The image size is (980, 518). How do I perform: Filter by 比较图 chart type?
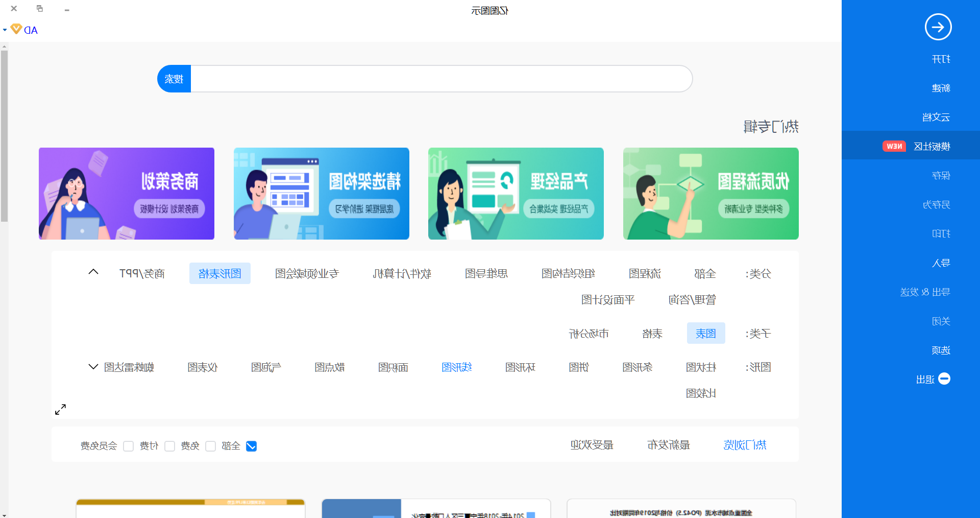click(x=701, y=393)
